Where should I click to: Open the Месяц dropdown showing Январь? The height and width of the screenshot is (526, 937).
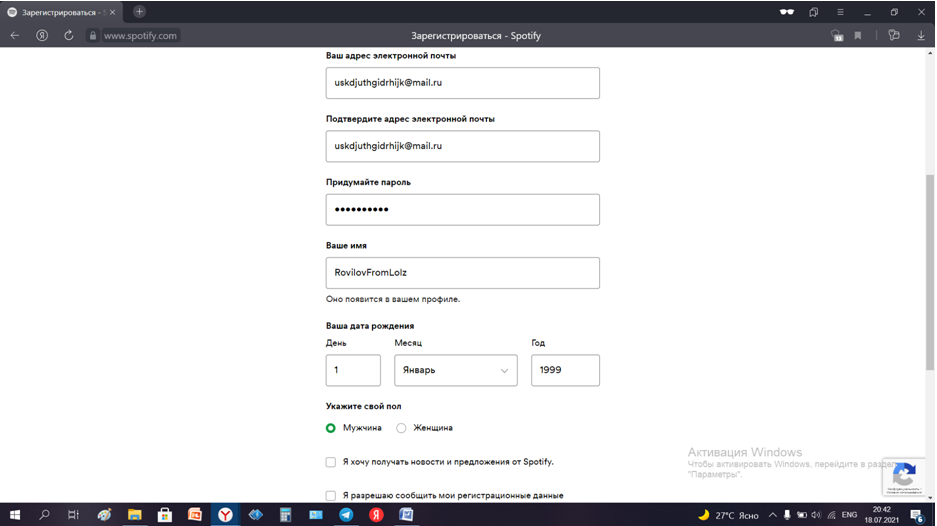click(x=455, y=370)
